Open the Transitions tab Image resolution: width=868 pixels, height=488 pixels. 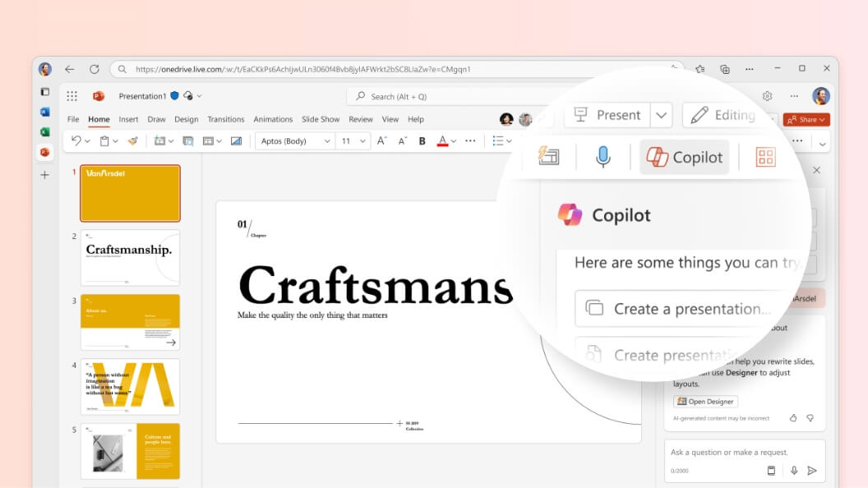226,119
